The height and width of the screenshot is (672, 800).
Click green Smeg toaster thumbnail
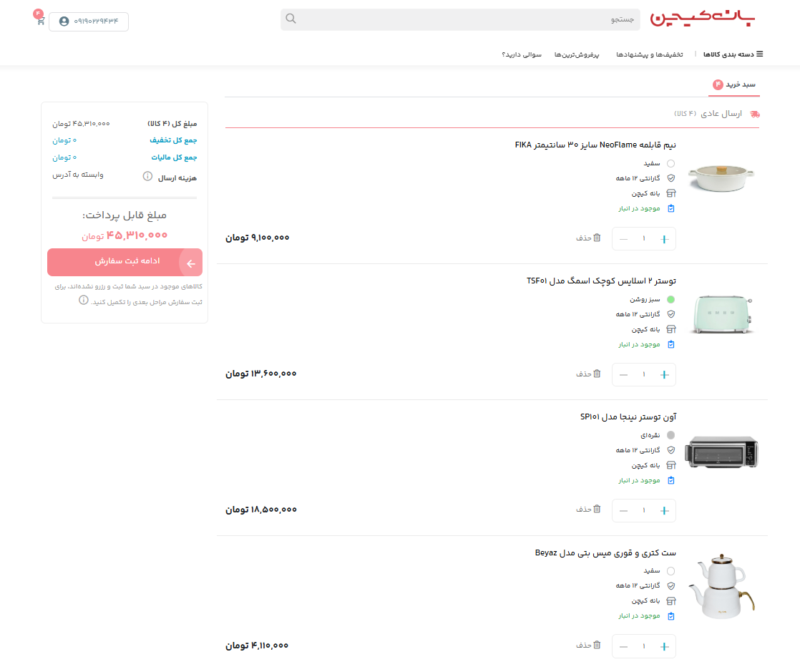721,313
